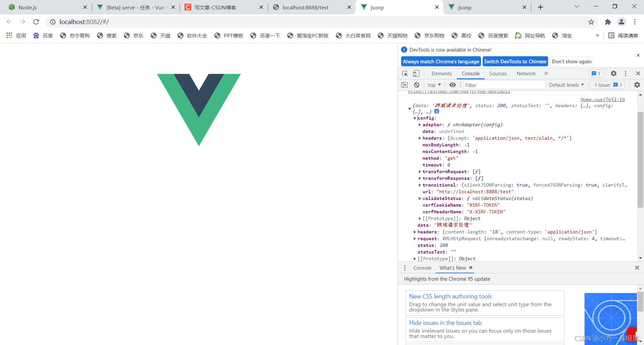
Task: Dismiss the DevTools language infobar
Action: tap(638, 55)
